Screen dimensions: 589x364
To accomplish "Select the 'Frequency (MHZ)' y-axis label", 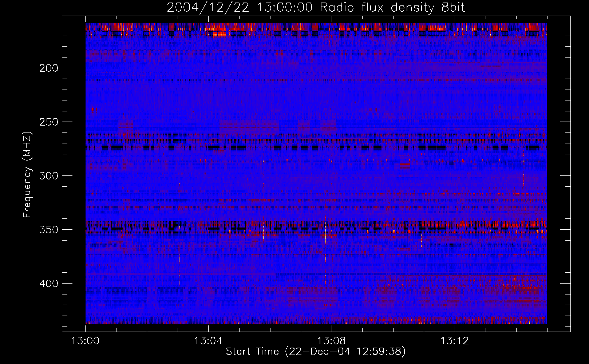I will (27, 174).
